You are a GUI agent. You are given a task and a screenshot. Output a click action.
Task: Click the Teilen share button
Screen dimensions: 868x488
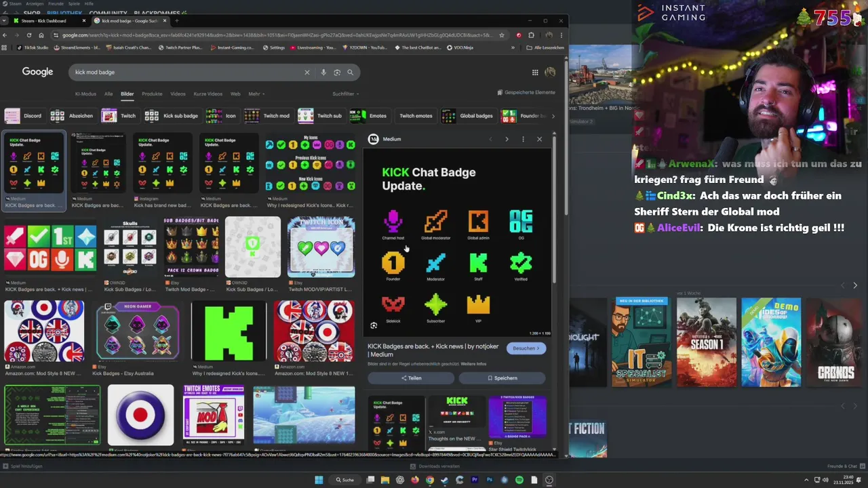[x=411, y=378]
